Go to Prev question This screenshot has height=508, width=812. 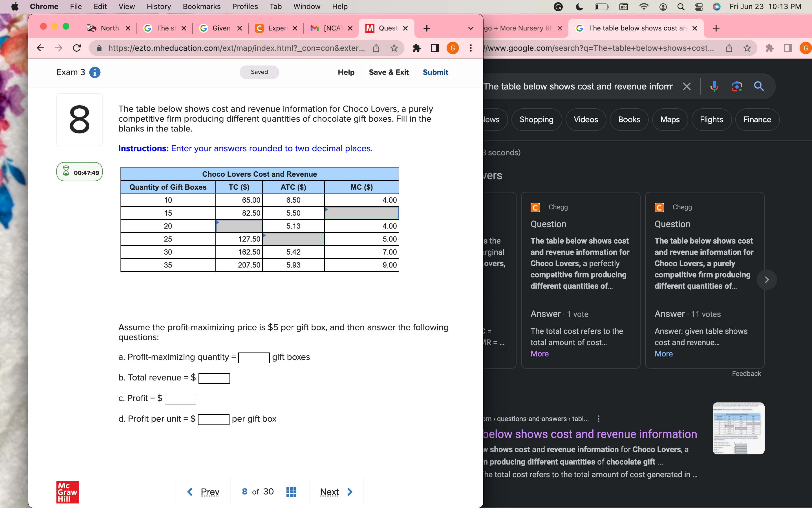click(203, 492)
